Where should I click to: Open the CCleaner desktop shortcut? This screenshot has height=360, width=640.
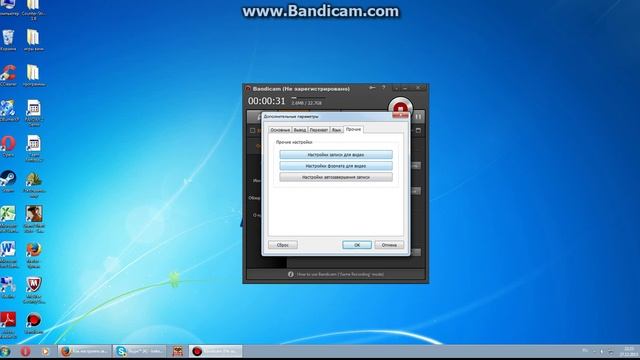pyautogui.click(x=8, y=76)
